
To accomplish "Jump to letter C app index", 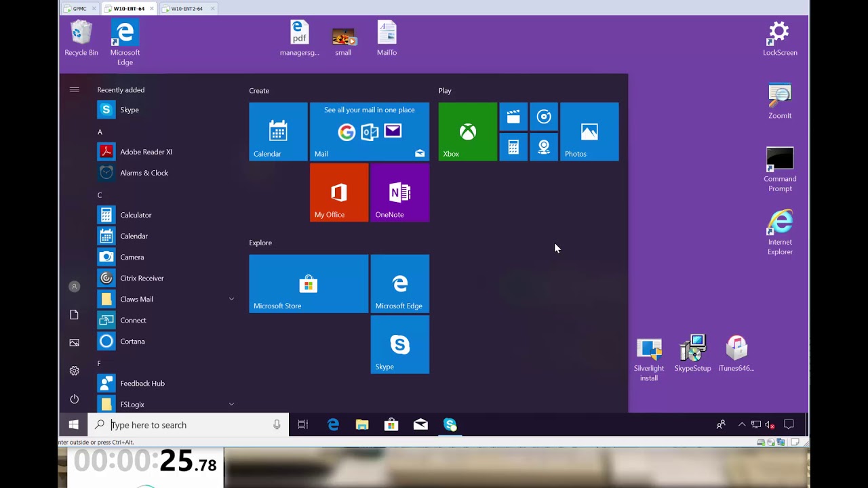I will pos(100,195).
